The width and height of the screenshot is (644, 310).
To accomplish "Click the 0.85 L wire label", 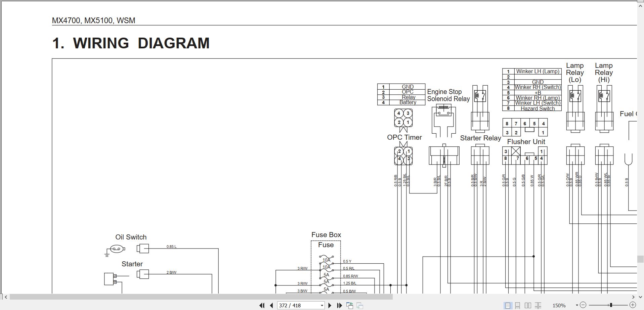I will click(x=171, y=247).
